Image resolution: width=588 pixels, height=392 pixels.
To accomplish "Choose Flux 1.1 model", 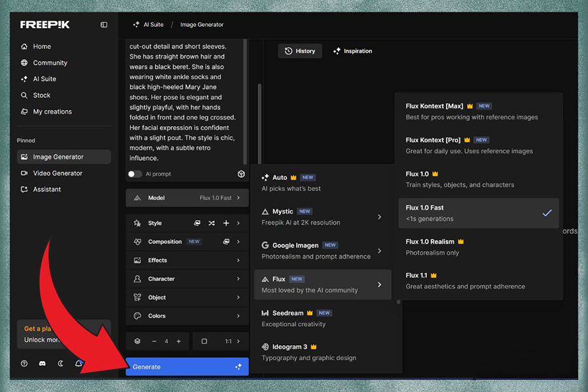I will click(x=478, y=280).
